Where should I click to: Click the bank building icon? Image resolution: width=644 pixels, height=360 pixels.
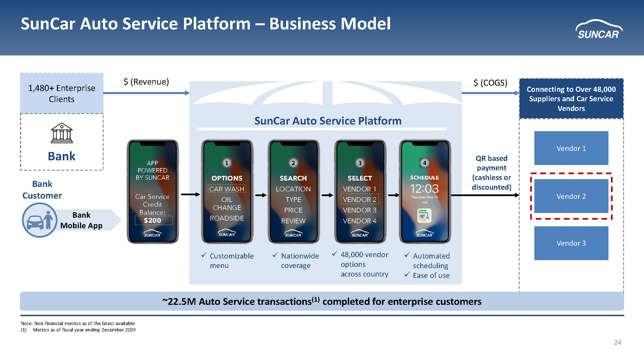[62, 133]
